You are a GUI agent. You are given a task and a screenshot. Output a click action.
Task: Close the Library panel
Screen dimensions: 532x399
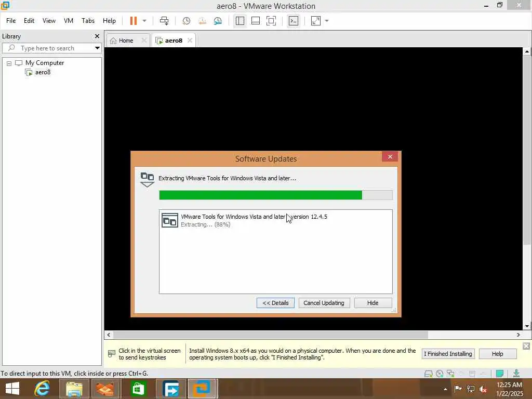97,36
